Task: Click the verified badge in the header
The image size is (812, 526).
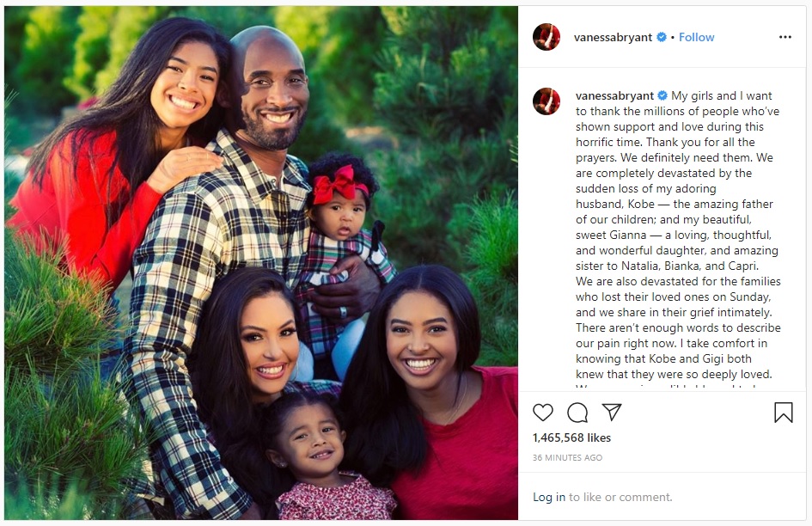Action: click(662, 37)
